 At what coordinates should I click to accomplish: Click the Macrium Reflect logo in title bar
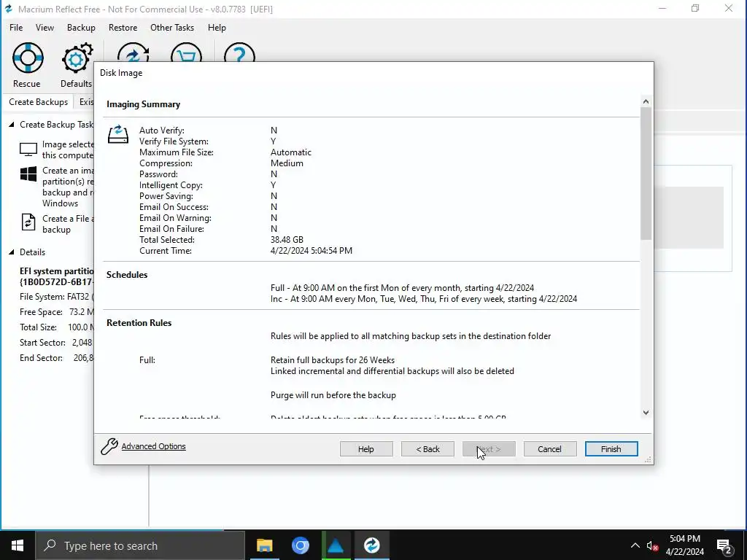[8, 9]
